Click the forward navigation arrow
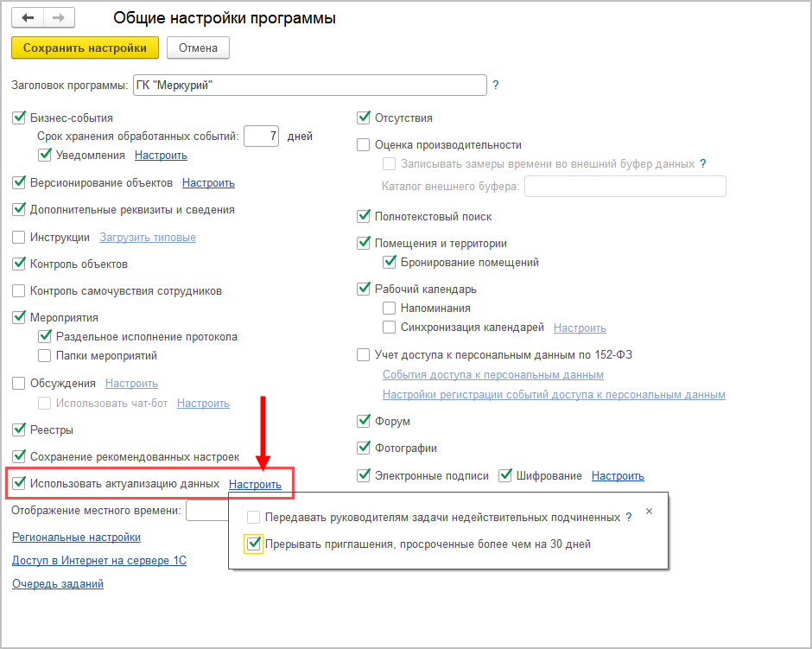This screenshot has width=812, height=649. click(59, 18)
